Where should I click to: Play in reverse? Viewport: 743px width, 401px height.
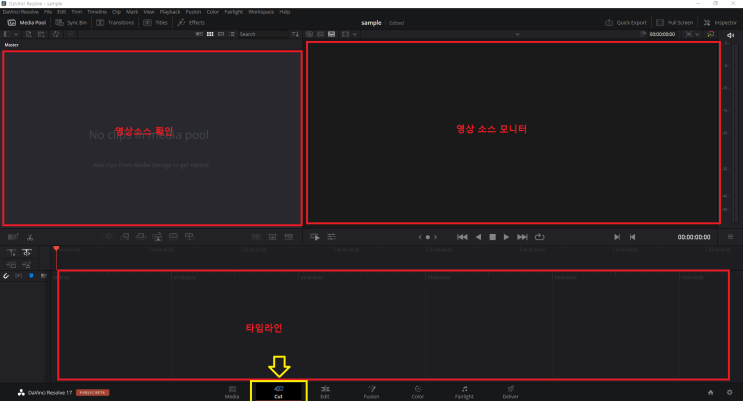[478, 237]
